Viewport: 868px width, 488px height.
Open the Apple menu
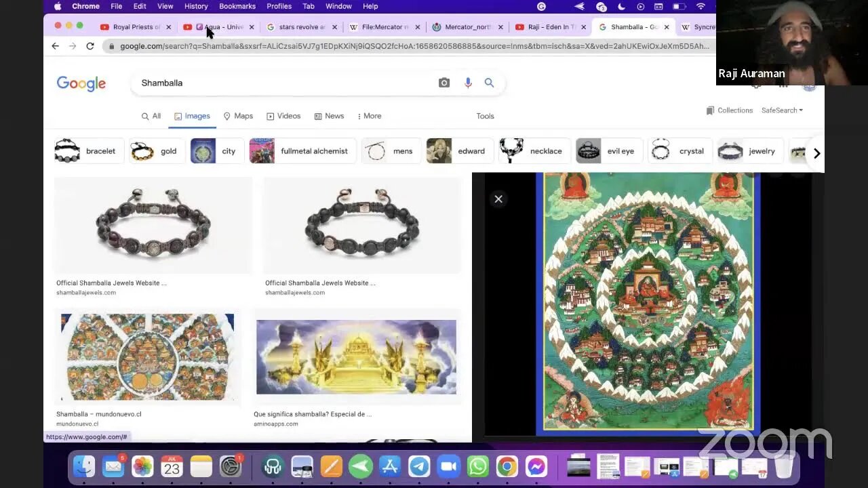pos(58,6)
